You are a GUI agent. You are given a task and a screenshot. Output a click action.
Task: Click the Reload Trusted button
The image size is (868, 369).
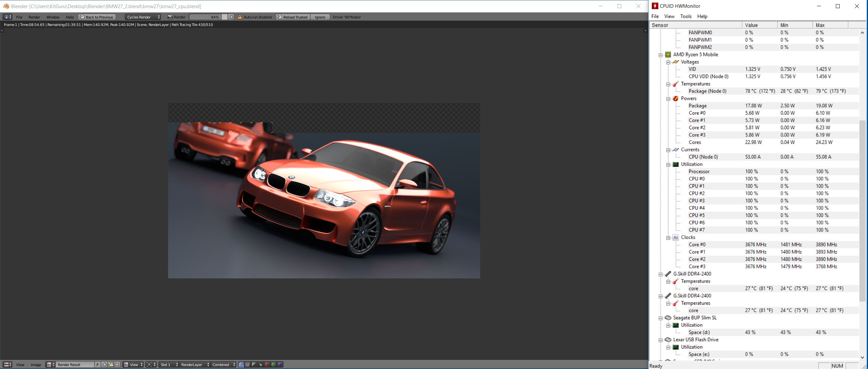292,17
